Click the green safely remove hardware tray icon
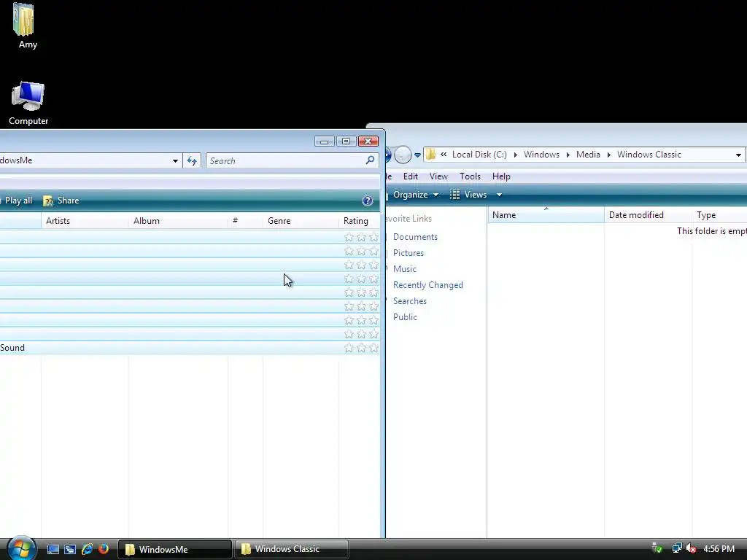The width and height of the screenshot is (747, 560). pyautogui.click(x=657, y=548)
